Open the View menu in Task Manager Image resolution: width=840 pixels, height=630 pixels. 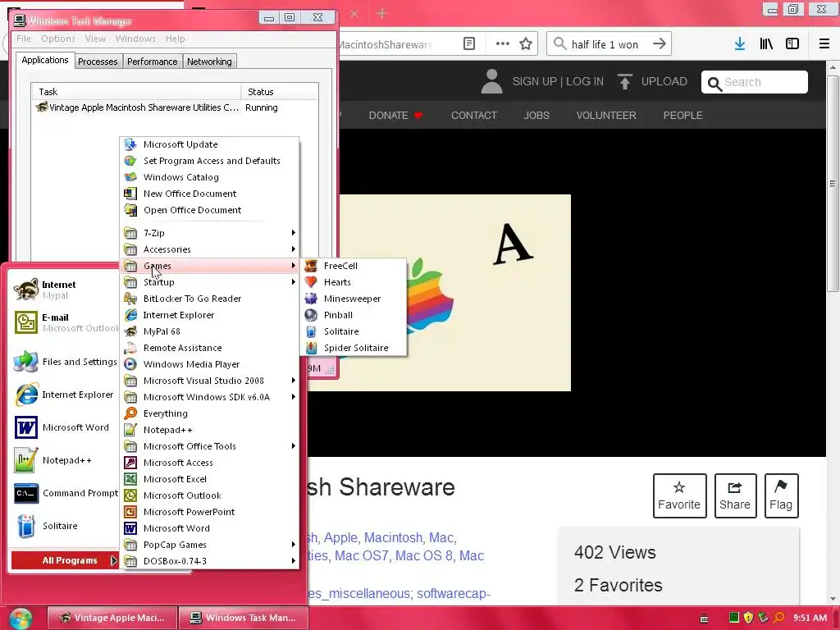(x=95, y=39)
